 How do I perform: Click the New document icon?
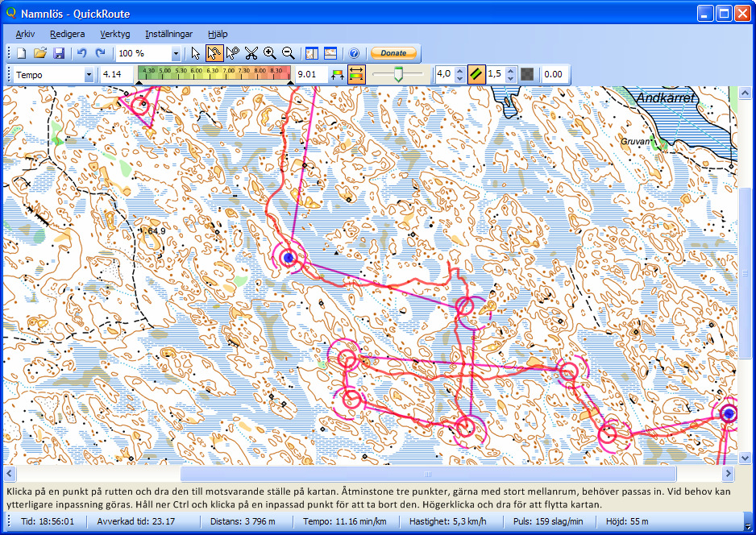21,53
